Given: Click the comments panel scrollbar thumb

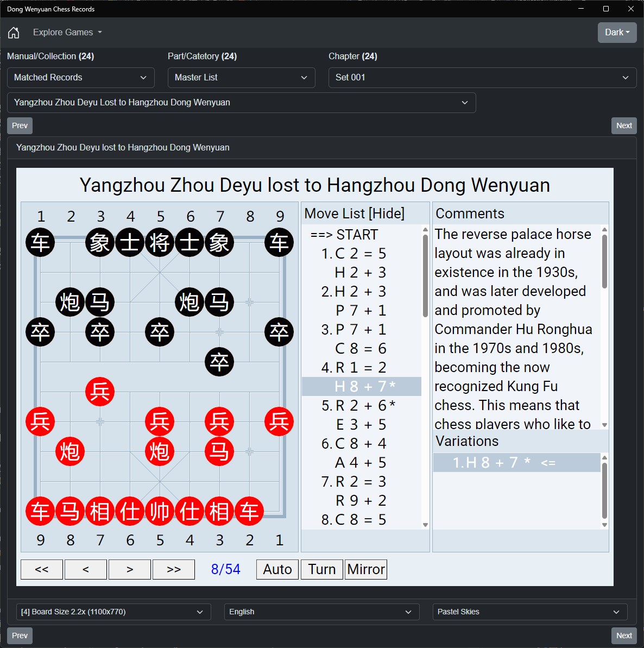Looking at the screenshot, I should 604,262.
